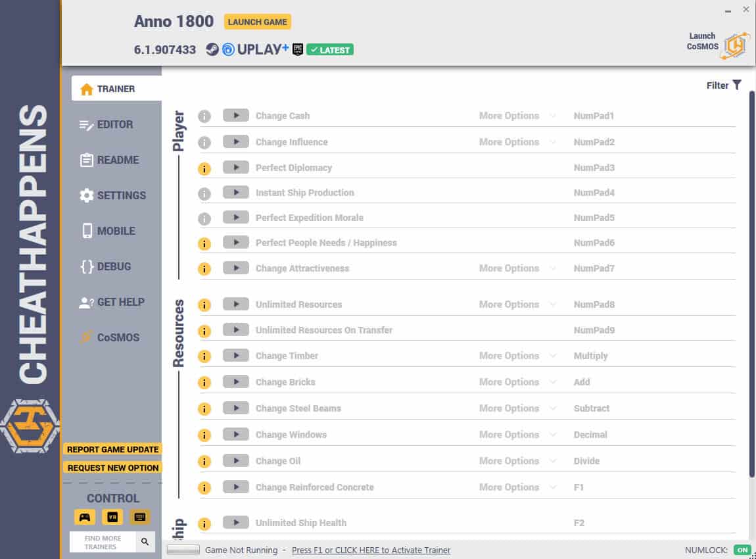
Task: Select the TRAINER tab
Action: pos(116,89)
